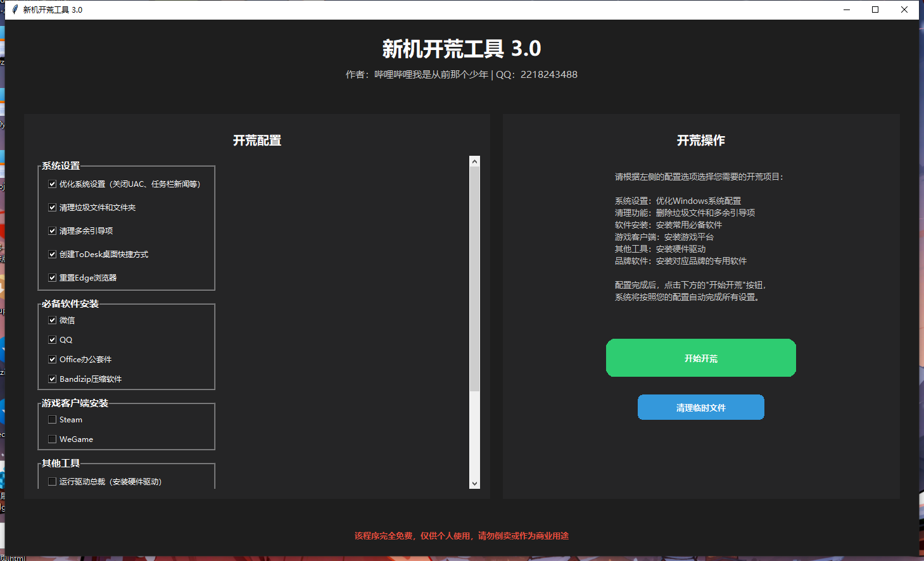Disable 清理垃圾文件和文件夹
The width and height of the screenshot is (924, 561).
pos(52,207)
